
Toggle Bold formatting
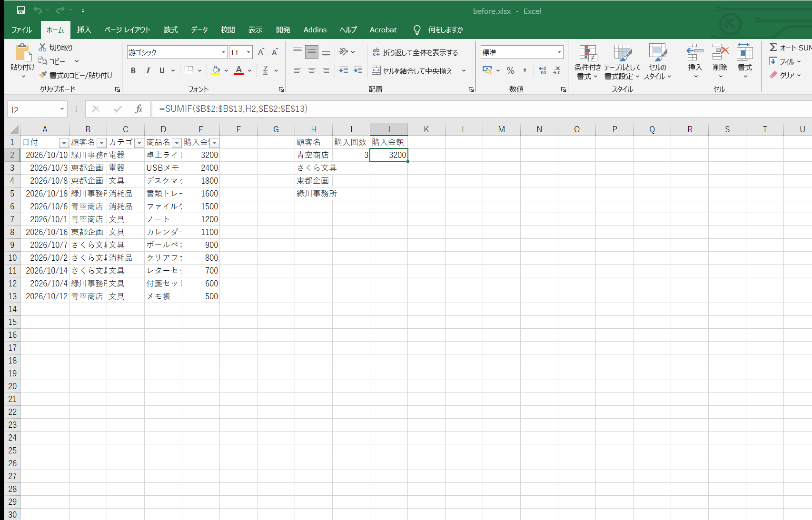coord(133,70)
